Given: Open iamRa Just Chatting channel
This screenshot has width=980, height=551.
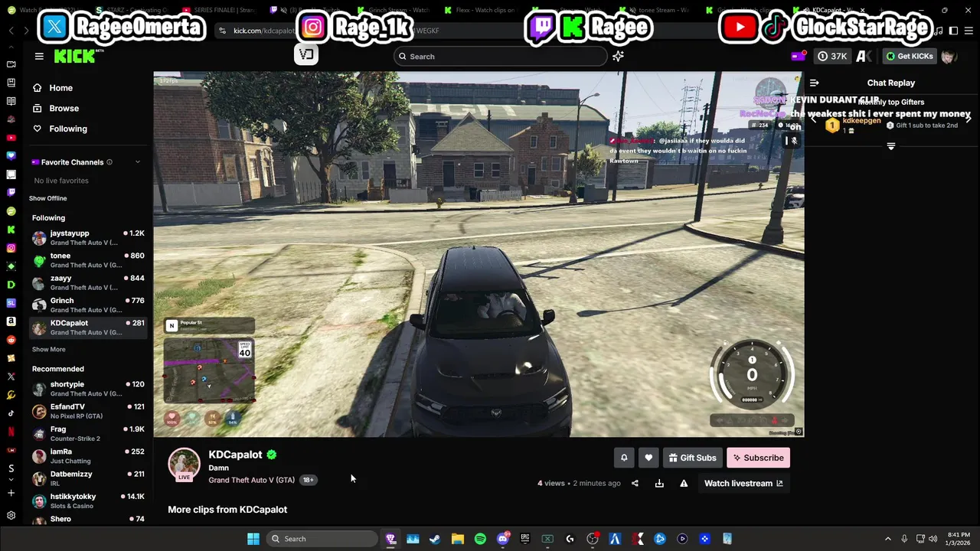Looking at the screenshot, I should pyautogui.click(x=88, y=456).
